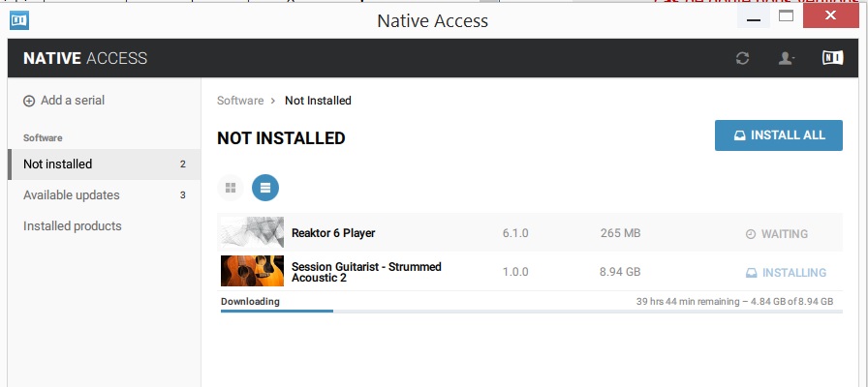Click the Not installed count badge 2
The width and height of the screenshot is (868, 387).
(183, 164)
